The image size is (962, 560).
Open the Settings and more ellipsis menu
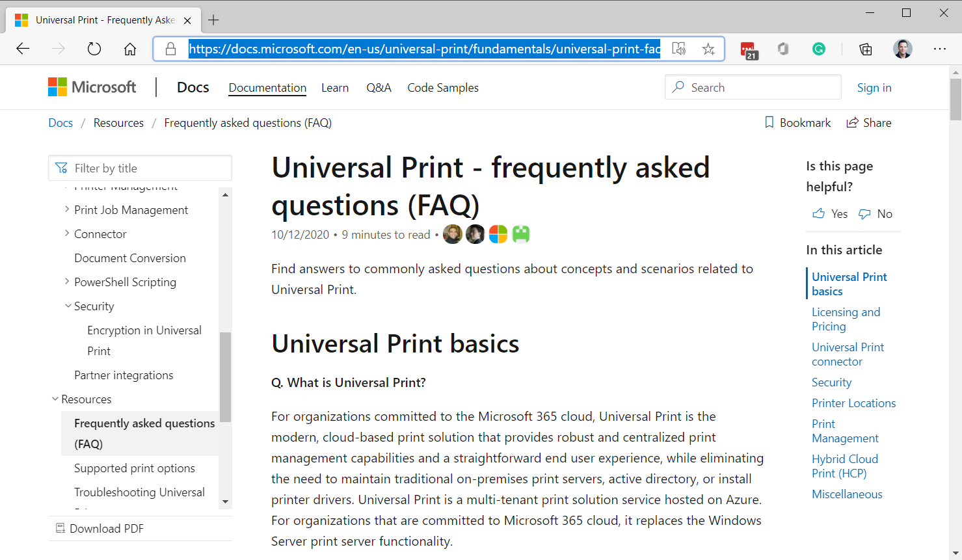click(940, 49)
